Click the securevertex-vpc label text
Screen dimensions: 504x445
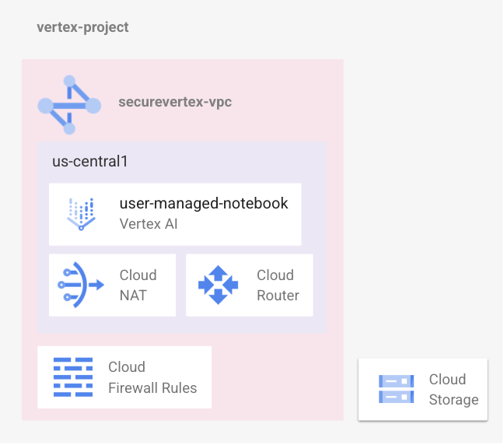click(175, 102)
